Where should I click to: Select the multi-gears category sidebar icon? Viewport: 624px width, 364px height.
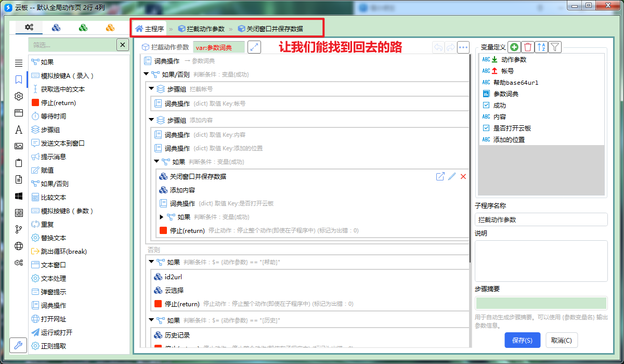coord(19,263)
